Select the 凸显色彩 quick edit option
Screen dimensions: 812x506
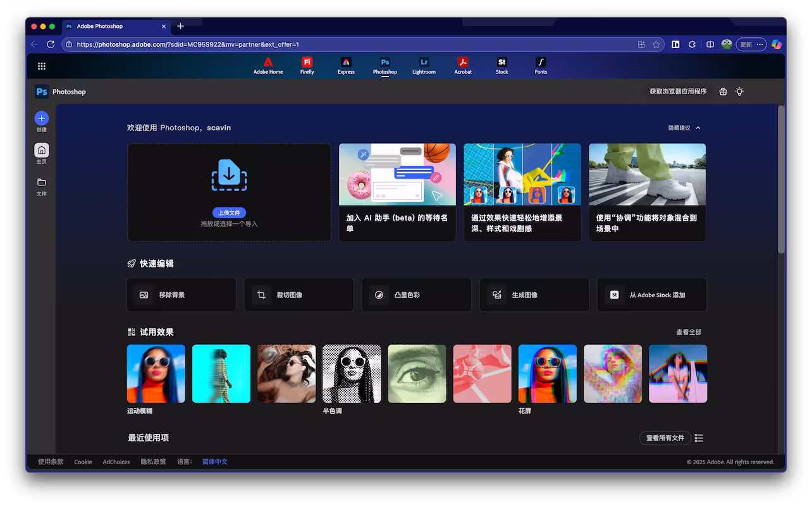416,295
